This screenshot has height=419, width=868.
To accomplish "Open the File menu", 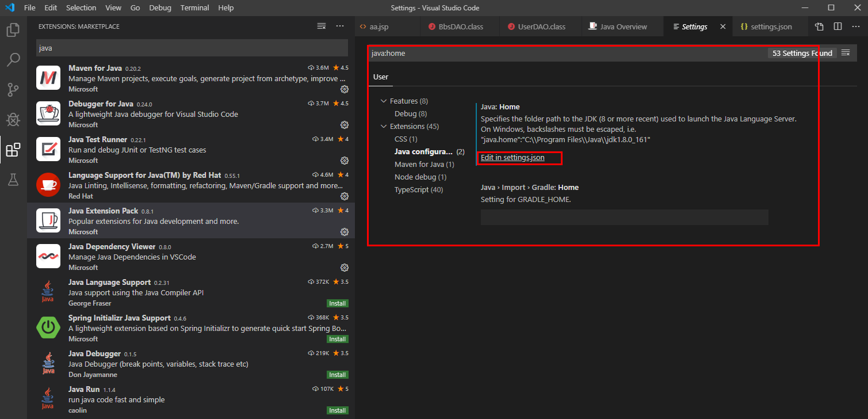I will pos(30,7).
